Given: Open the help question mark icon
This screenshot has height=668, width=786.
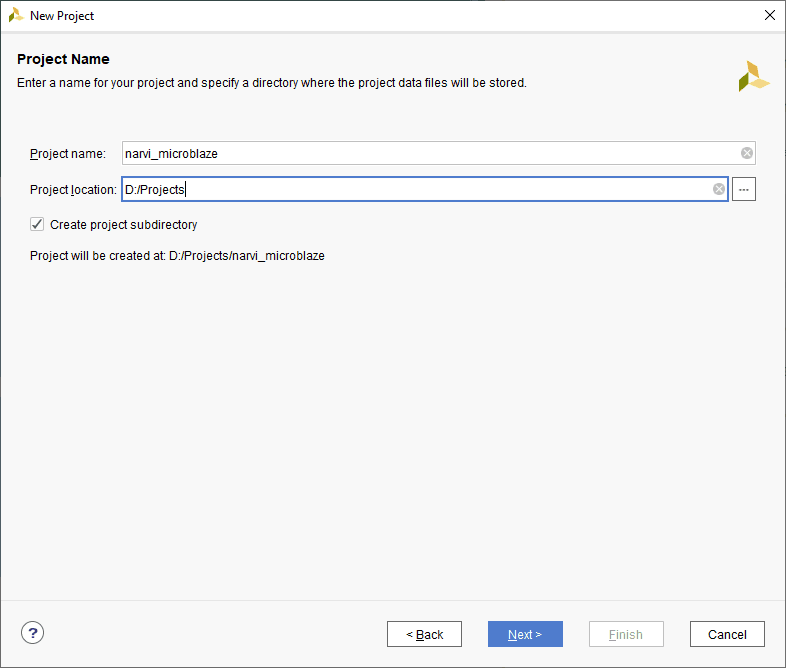Looking at the screenshot, I should pos(33,633).
